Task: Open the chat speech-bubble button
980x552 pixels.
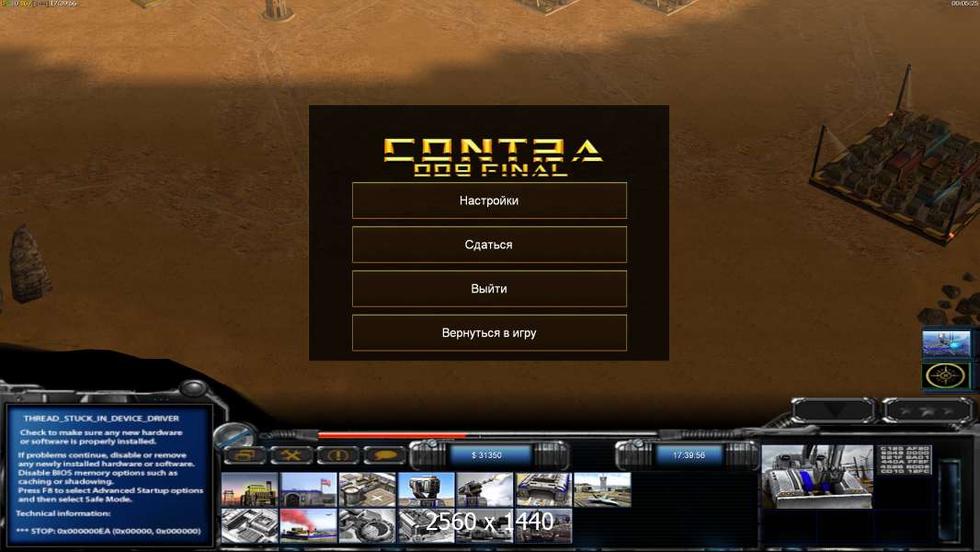Action: 383,455
